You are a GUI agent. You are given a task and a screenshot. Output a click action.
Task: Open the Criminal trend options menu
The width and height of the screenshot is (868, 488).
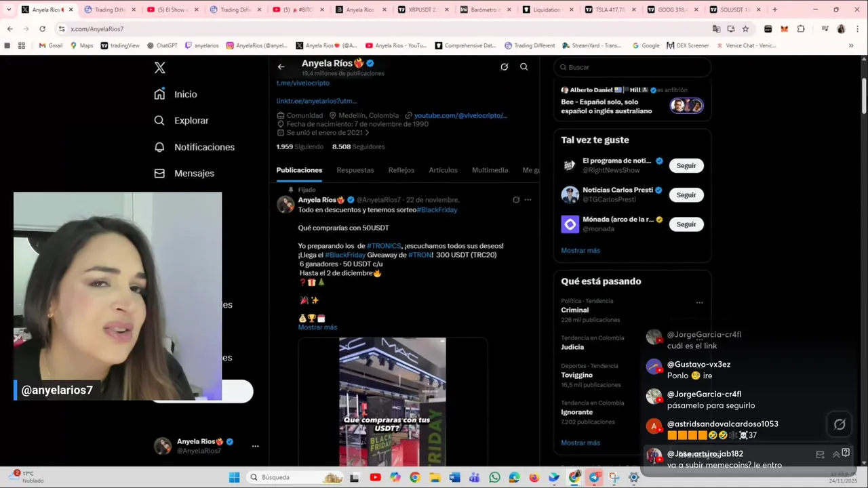point(699,303)
